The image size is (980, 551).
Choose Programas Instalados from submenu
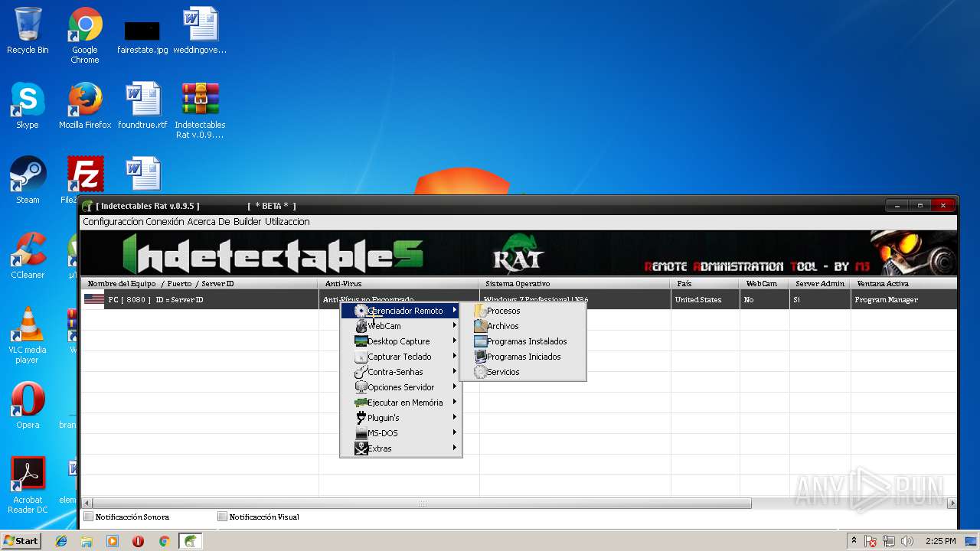coord(523,341)
